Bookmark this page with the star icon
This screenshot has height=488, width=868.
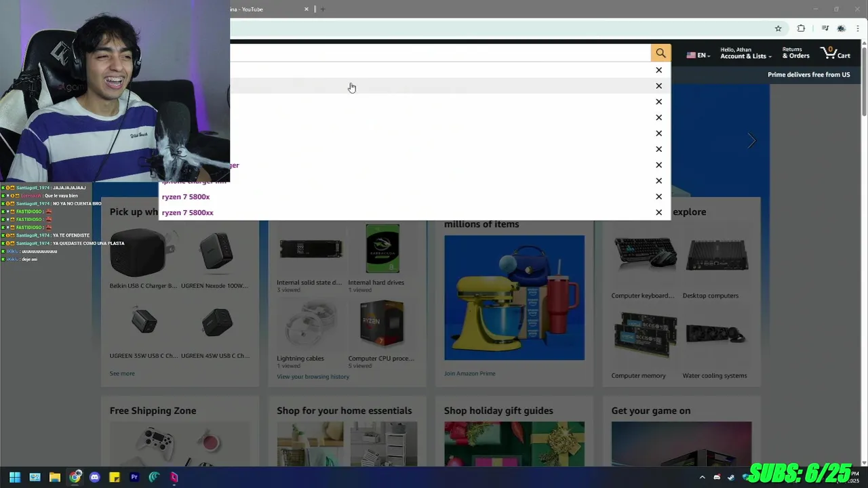[x=778, y=28]
